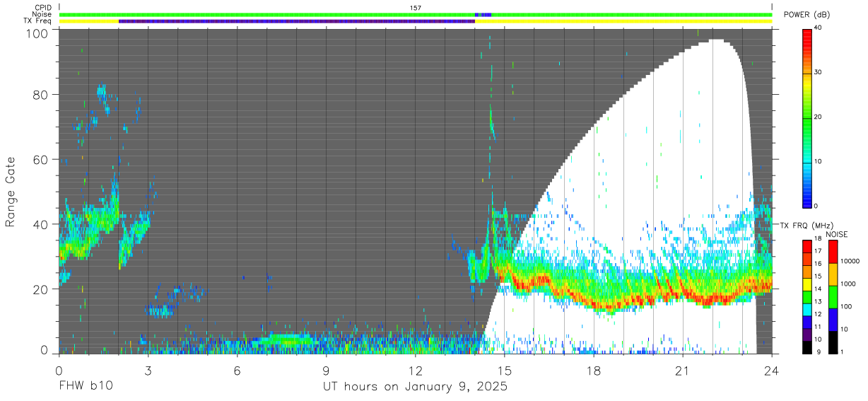The width and height of the screenshot is (868, 401).
Task: Click the 18 tick on TX FRQ legend
Action: click(817, 239)
